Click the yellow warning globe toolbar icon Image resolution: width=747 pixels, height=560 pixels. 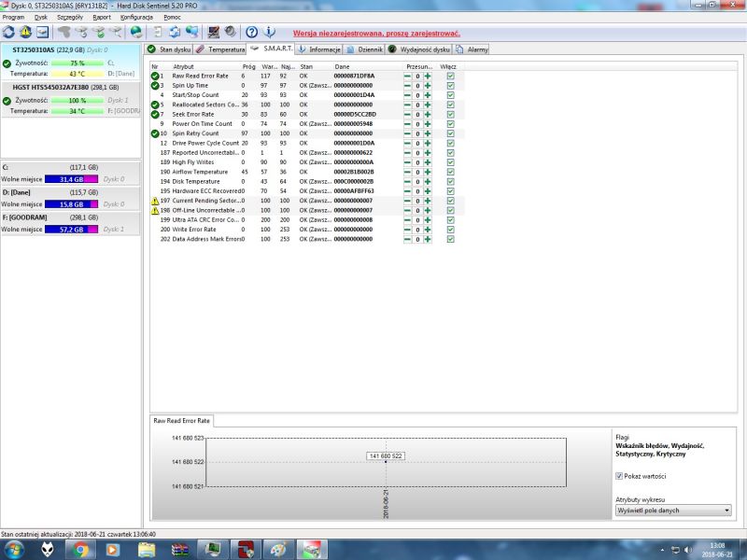[x=25, y=32]
